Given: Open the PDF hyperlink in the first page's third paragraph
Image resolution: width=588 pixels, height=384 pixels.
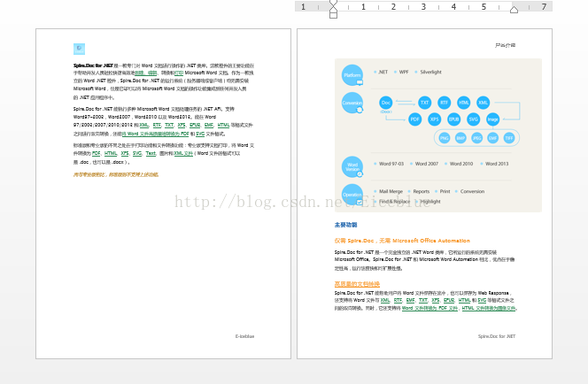Looking at the screenshot, I should click(x=97, y=154).
